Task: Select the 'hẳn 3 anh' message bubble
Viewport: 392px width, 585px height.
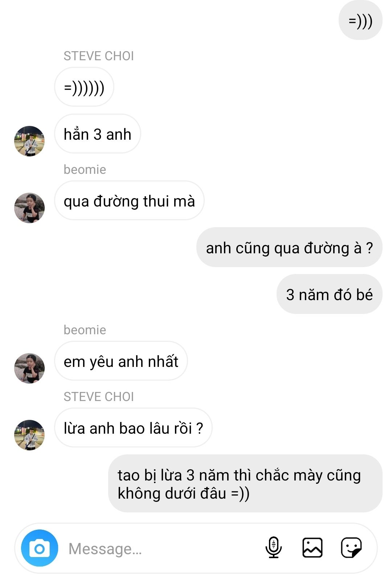Action: [98, 134]
